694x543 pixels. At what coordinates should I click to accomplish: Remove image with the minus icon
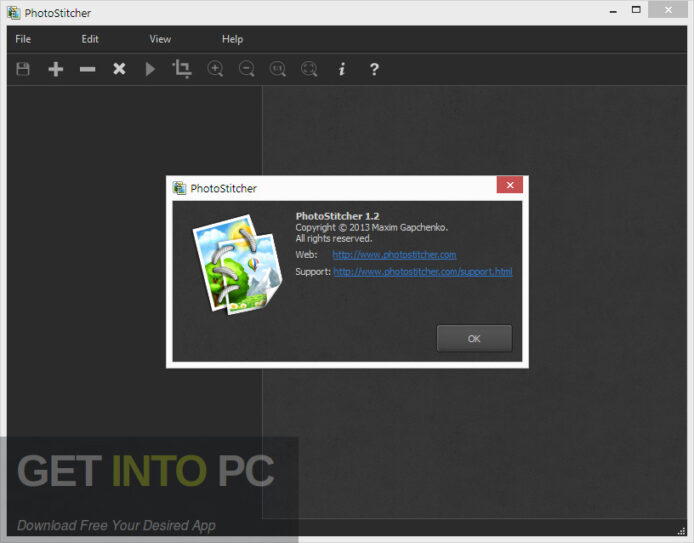pos(88,69)
